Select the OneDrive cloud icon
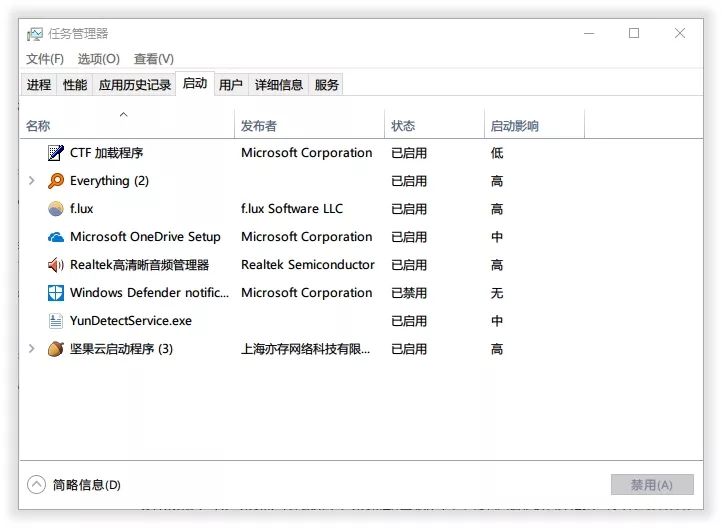722x528 pixels. (x=56, y=237)
